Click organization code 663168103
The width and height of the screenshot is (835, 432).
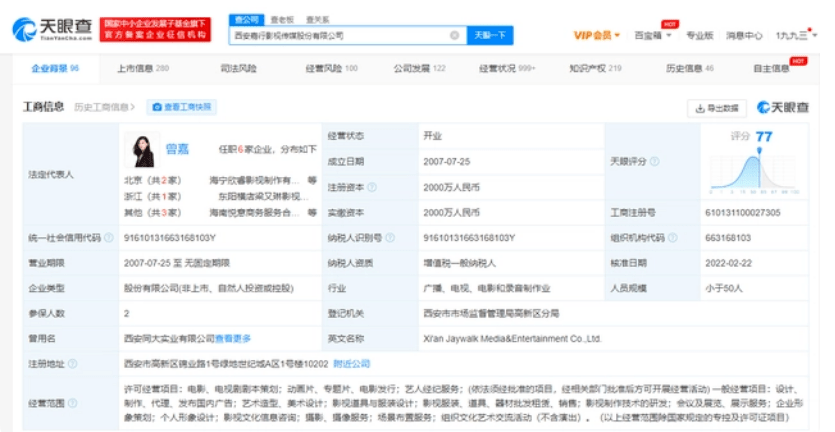pos(728,238)
